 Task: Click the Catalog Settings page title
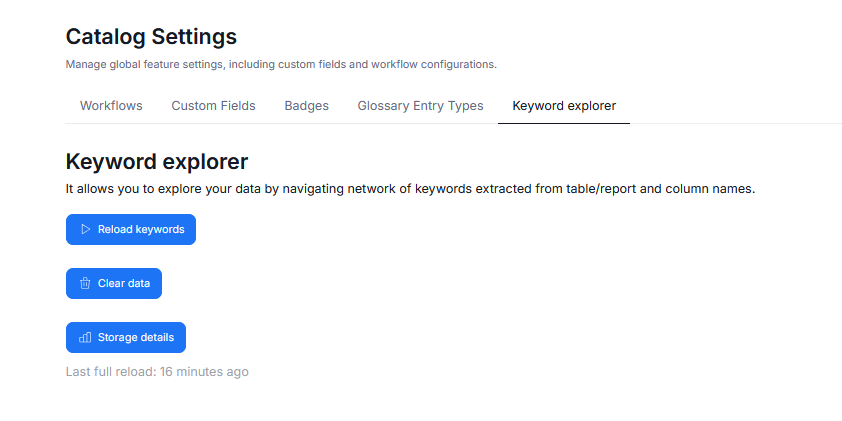point(151,37)
